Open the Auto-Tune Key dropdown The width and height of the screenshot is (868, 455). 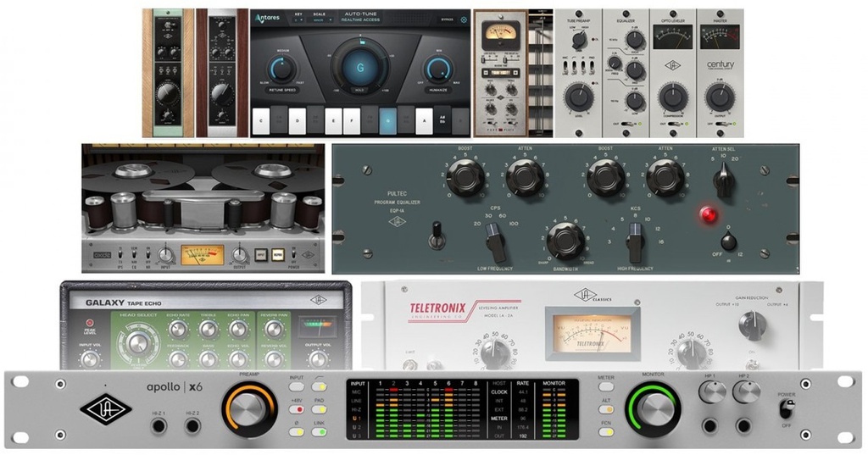point(299,19)
